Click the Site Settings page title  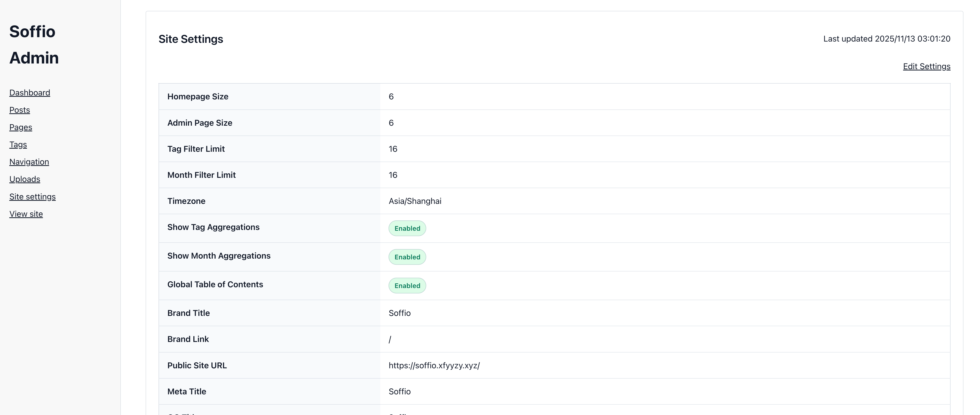tap(191, 39)
